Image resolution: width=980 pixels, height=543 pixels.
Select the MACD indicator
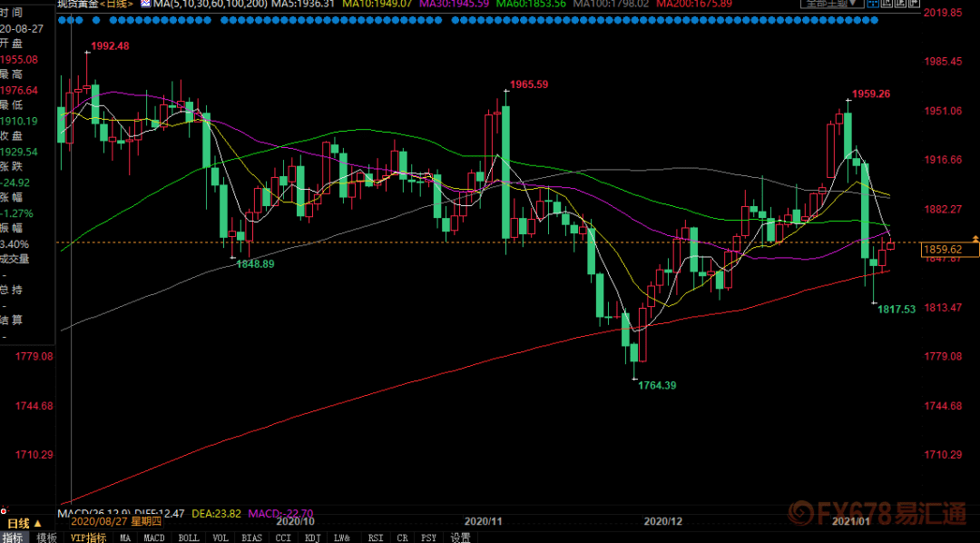coord(154,538)
